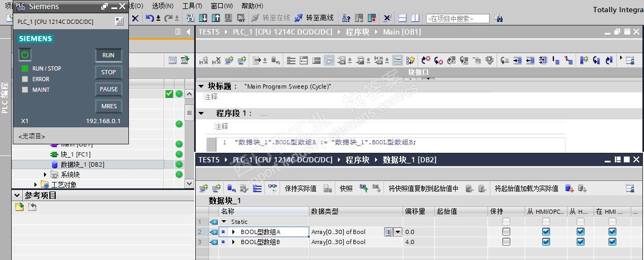Click split editor vertically icon

click(x=415, y=18)
